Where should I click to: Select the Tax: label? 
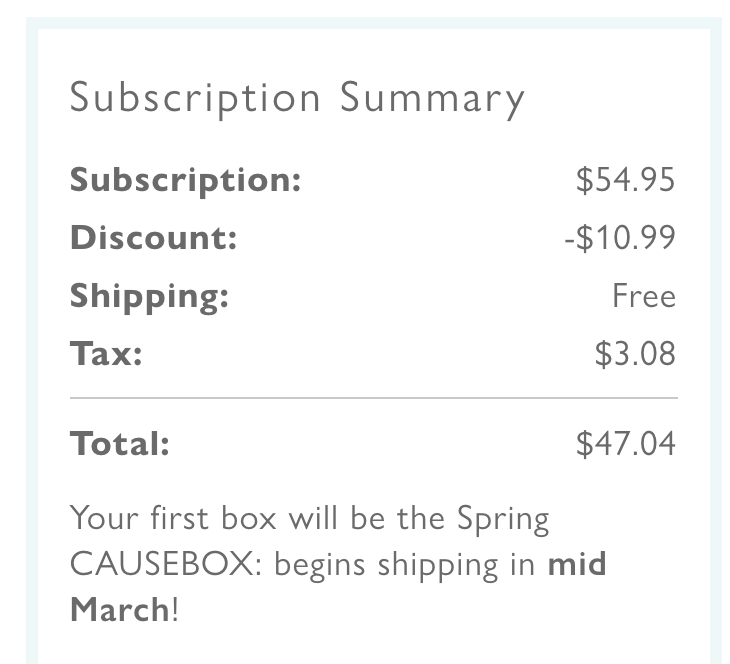pyautogui.click(x=106, y=353)
